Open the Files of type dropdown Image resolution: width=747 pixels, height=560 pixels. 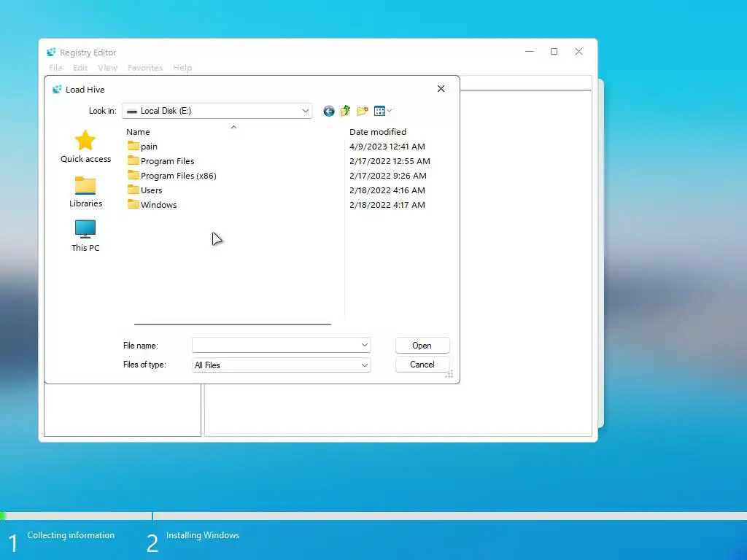point(365,365)
